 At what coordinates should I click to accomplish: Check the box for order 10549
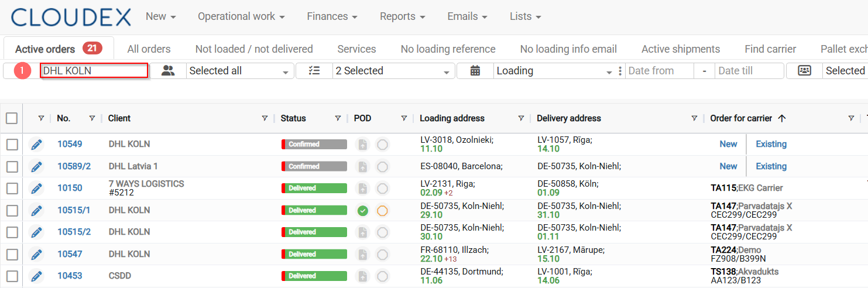pos(12,145)
